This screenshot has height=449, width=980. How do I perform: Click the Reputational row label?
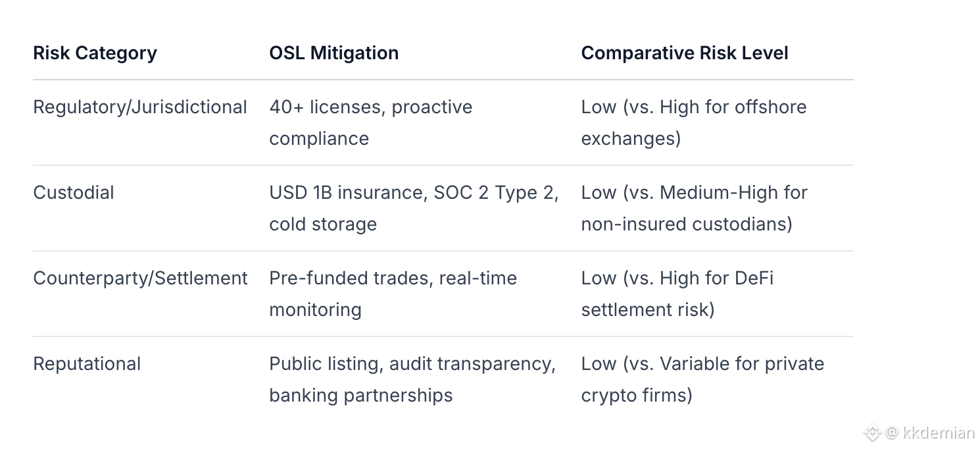tap(87, 364)
